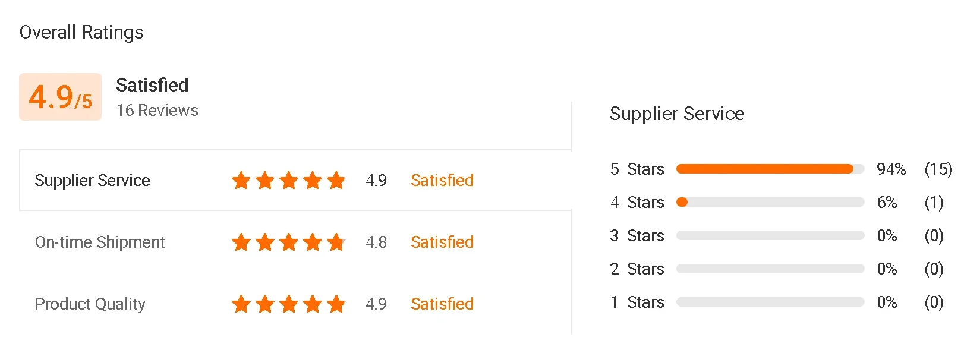Viewport: 980px width, 353px height.
Task: Select the Product Quality rating tab
Action: tap(90, 304)
